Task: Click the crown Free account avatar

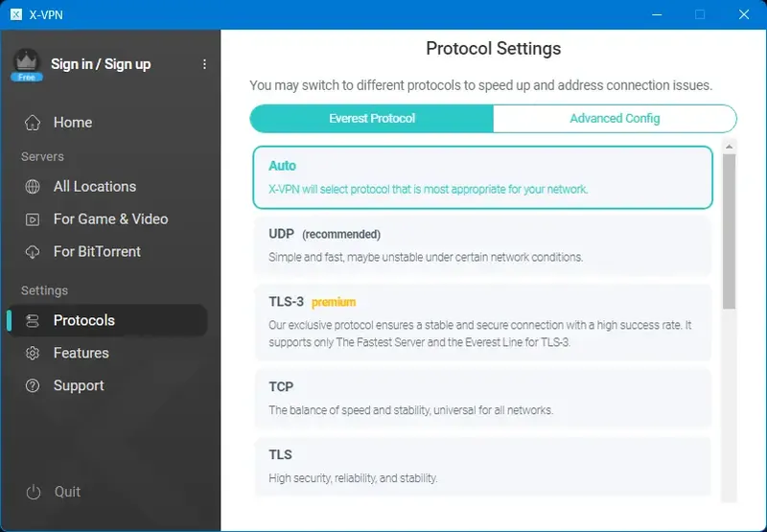Action: [x=26, y=64]
